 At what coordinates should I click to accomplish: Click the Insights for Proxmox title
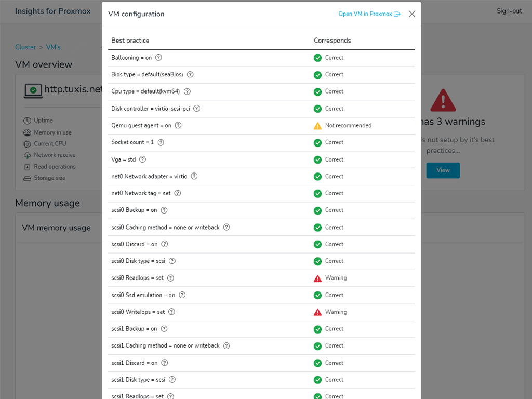click(53, 11)
